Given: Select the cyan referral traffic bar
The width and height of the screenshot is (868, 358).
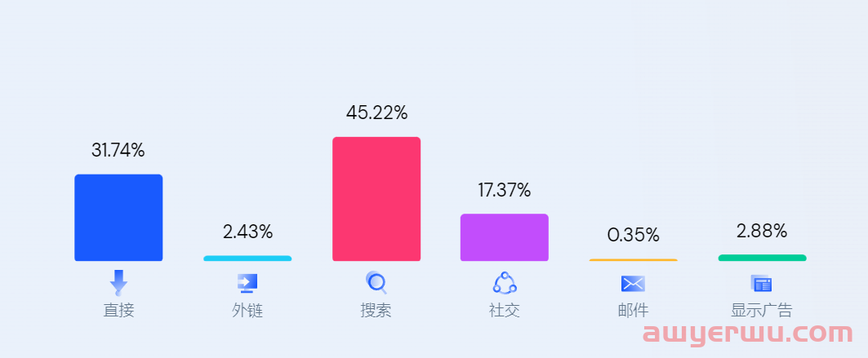Looking at the screenshot, I should pyautogui.click(x=247, y=259).
